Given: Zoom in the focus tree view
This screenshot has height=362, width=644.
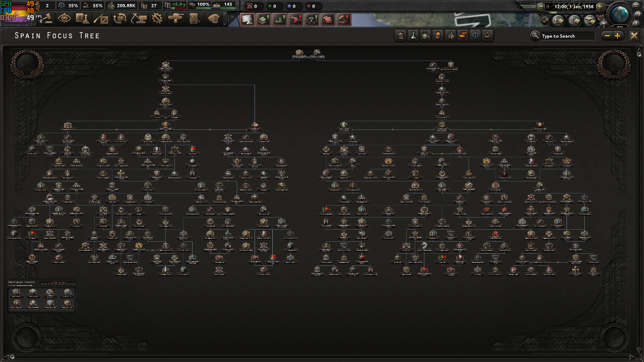Looking at the screenshot, I should [x=618, y=36].
